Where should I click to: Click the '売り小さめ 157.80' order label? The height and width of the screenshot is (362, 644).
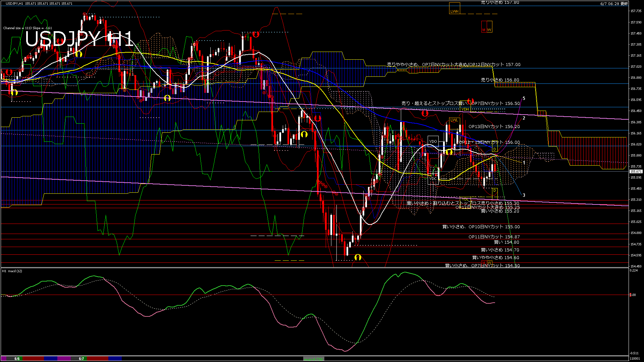click(500, 2)
